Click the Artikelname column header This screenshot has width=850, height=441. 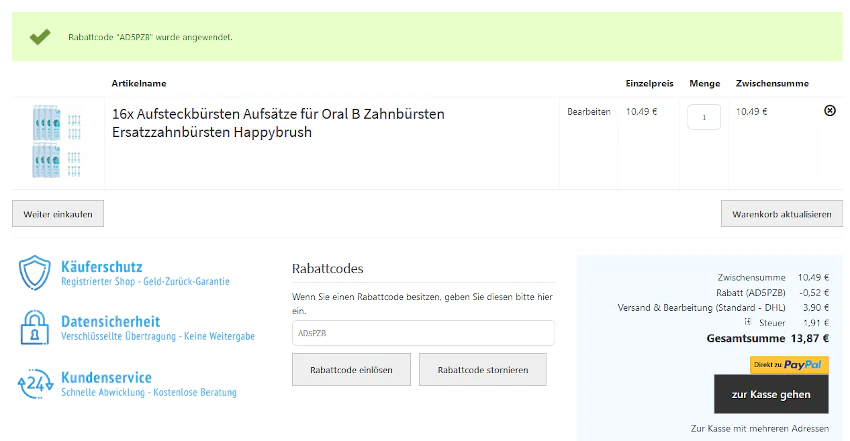[x=139, y=83]
